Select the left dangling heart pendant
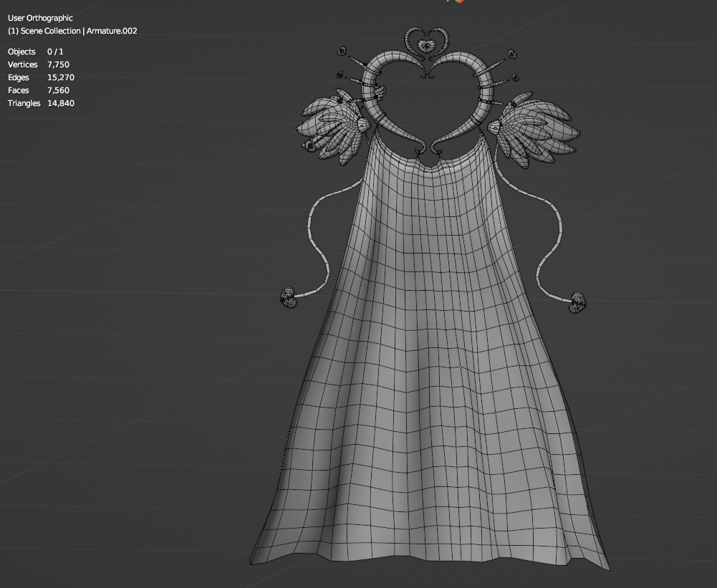The image size is (717, 588). 288,297
